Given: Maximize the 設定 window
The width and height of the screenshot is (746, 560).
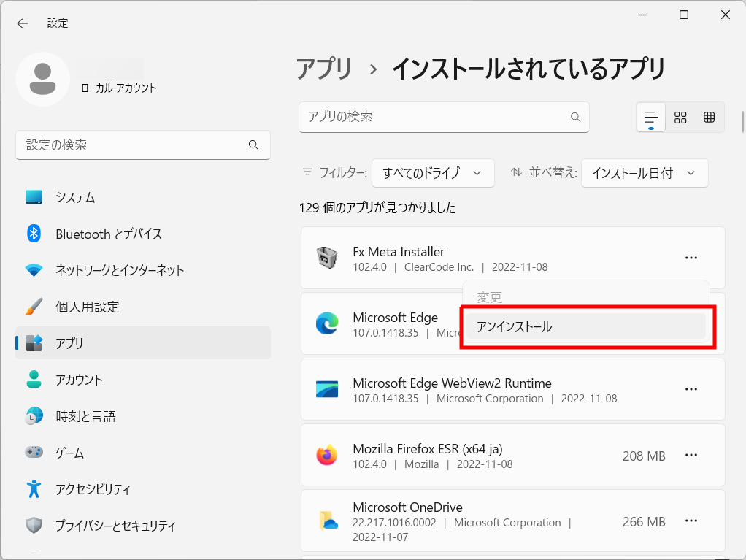Looking at the screenshot, I should [x=684, y=15].
